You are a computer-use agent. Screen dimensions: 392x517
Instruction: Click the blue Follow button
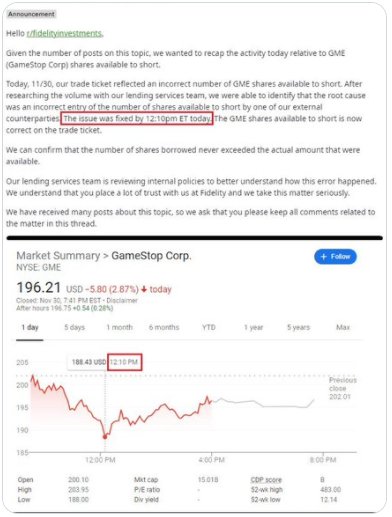pyautogui.click(x=335, y=257)
